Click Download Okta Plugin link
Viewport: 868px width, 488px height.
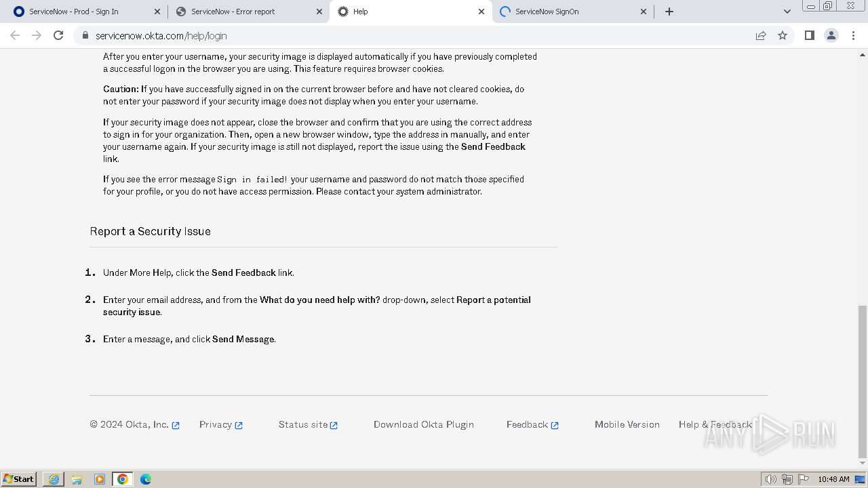[x=423, y=424]
